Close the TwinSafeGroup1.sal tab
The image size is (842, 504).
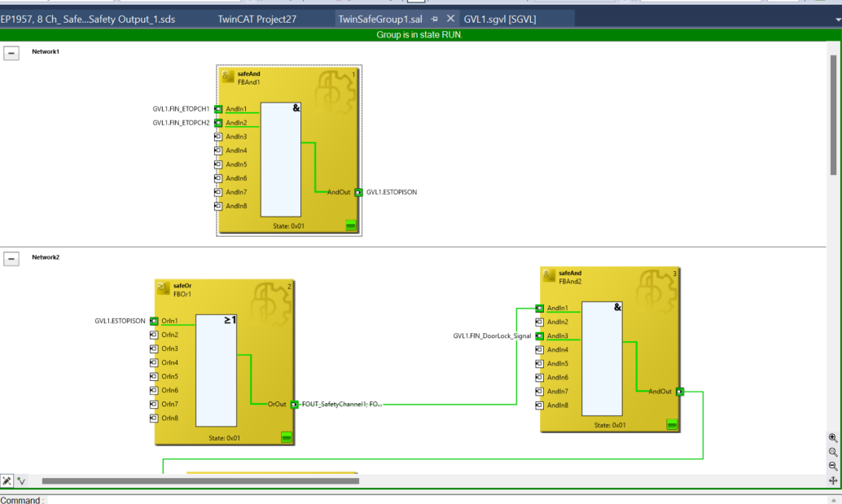(x=450, y=19)
